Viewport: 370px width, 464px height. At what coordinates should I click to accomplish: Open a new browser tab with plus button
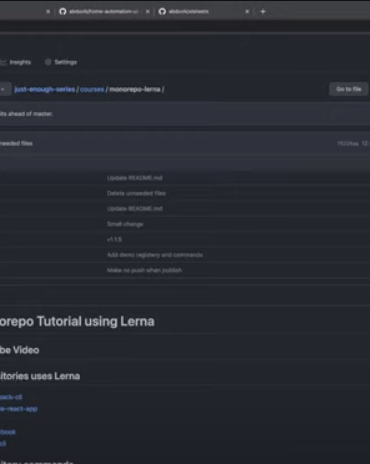[263, 12]
